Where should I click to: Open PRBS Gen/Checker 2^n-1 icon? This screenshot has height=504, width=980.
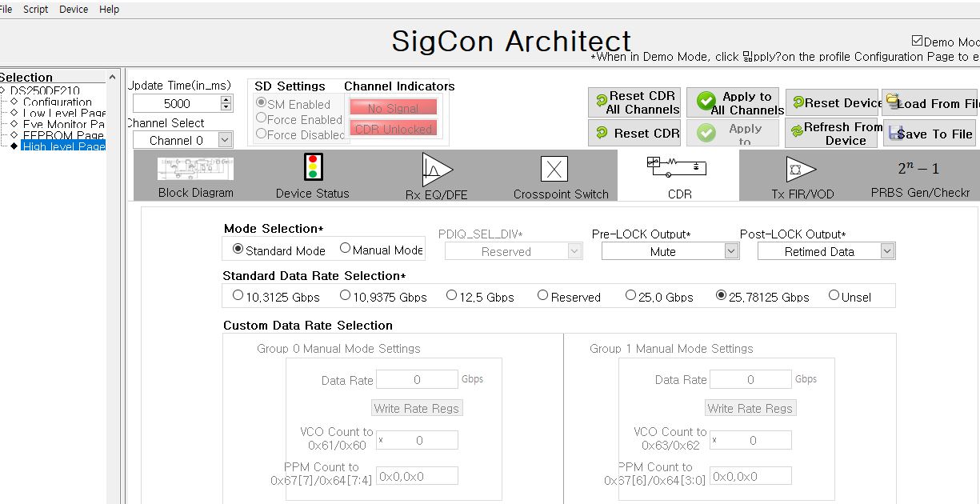[x=918, y=168]
